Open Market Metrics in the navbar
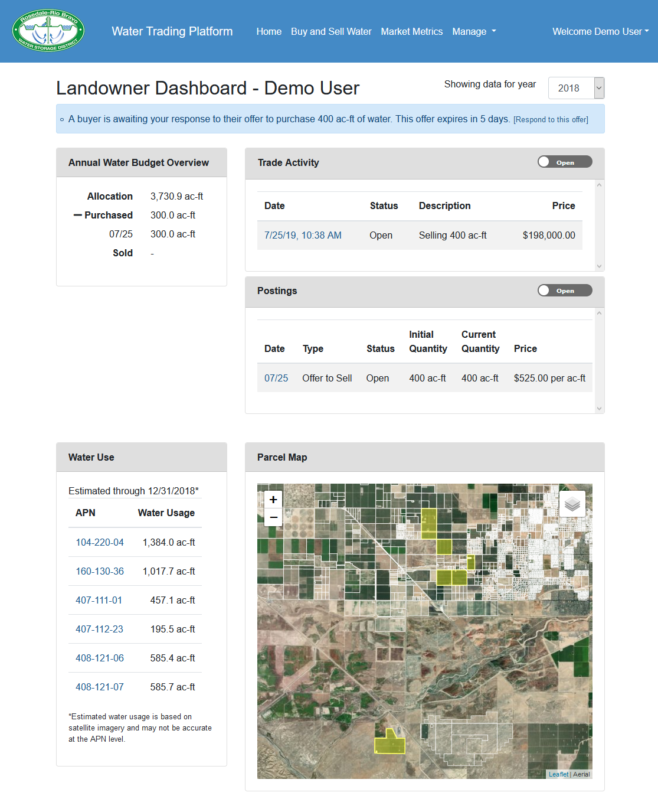Image resolution: width=658 pixels, height=812 pixels. coord(411,31)
